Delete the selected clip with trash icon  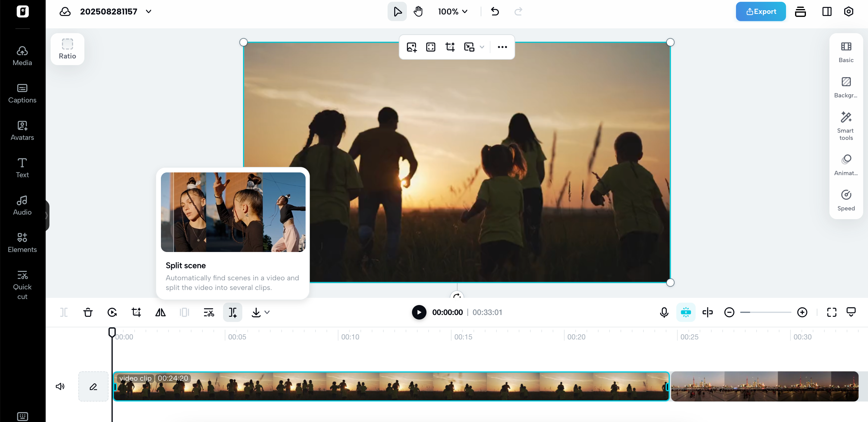[88, 313]
